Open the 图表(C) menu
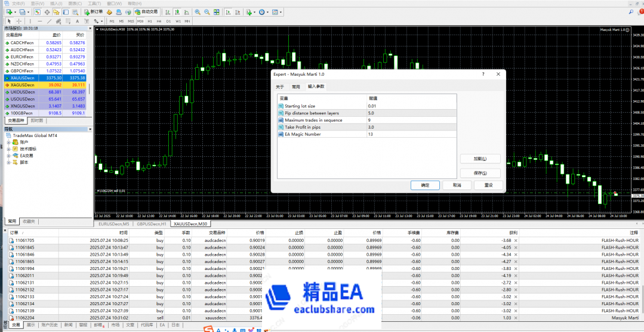Viewport: 644px width, 332px height. point(75,4)
